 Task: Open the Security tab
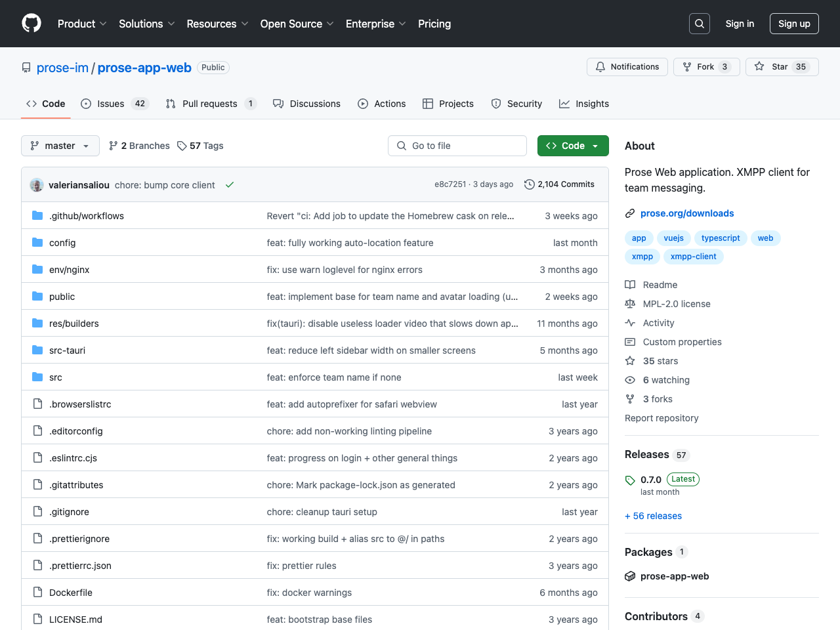click(x=516, y=104)
